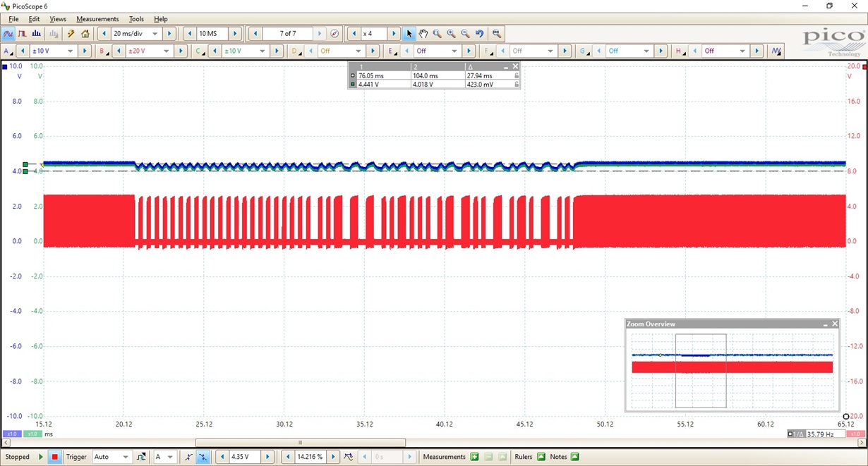
Task: Open Math channels button on channel toolbar
Action: tap(777, 51)
